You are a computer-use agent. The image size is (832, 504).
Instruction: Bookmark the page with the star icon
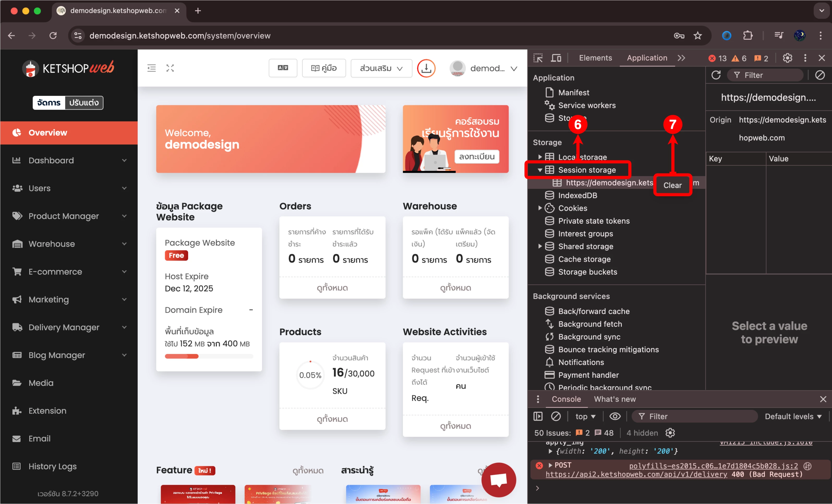698,35
